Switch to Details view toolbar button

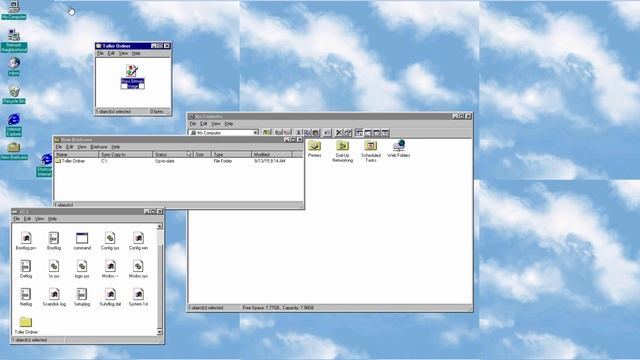(x=385, y=133)
